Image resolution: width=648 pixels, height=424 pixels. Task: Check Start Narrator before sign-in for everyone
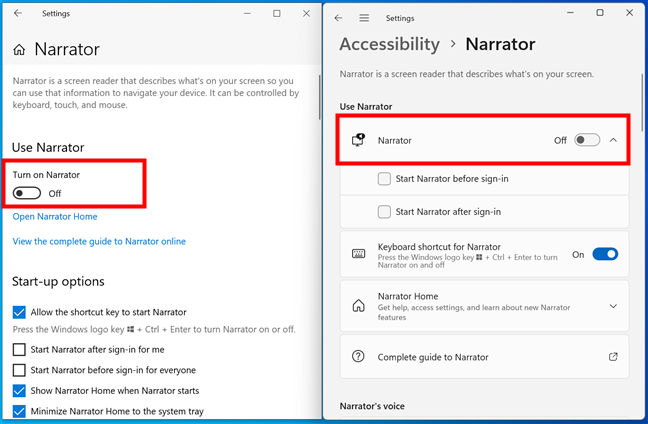point(19,370)
